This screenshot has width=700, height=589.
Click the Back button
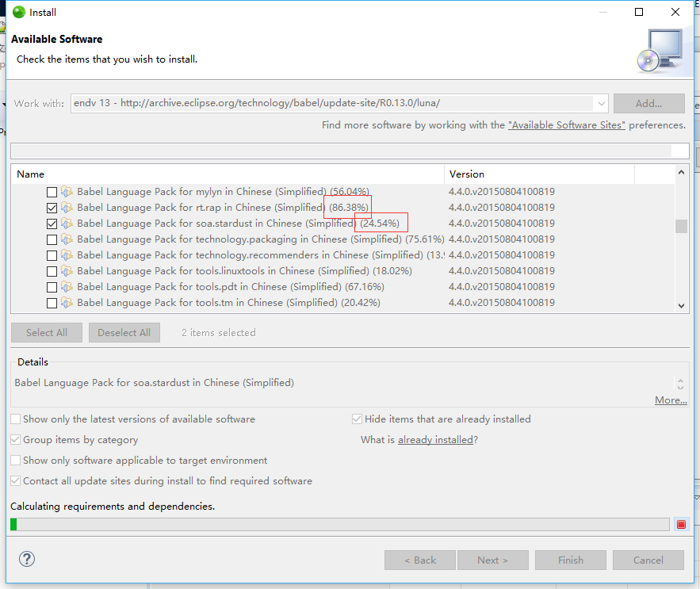point(420,560)
